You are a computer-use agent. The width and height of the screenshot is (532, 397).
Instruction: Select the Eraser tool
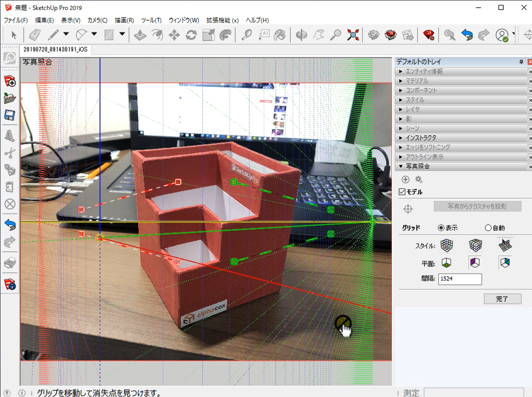pos(34,35)
